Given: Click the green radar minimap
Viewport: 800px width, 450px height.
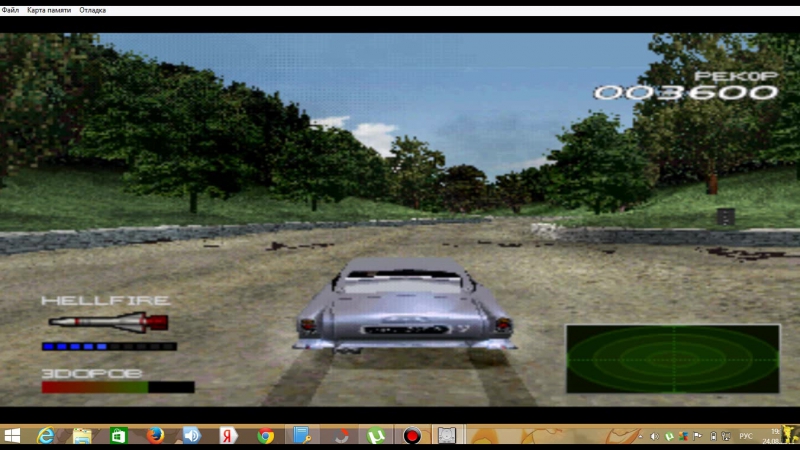Looking at the screenshot, I should click(x=673, y=359).
